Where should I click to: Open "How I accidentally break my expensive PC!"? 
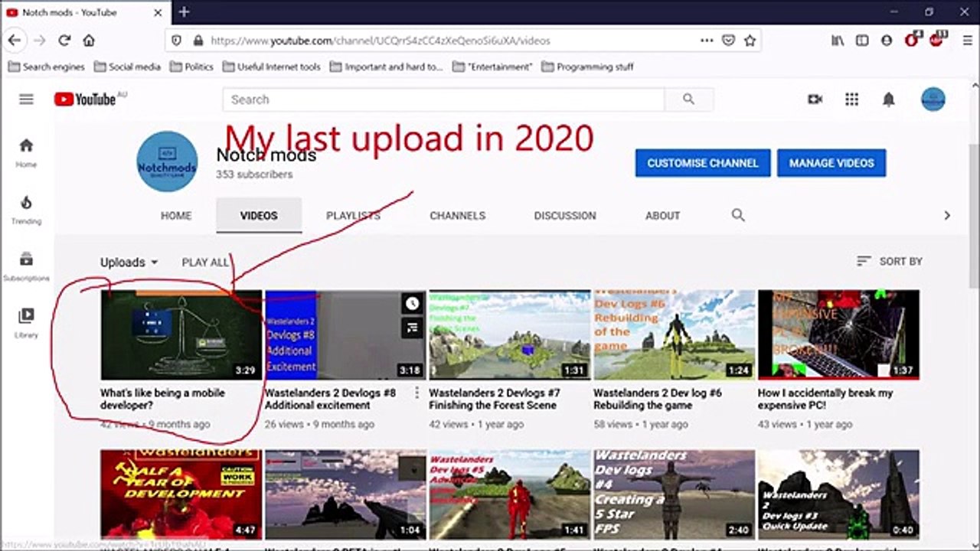pos(825,399)
